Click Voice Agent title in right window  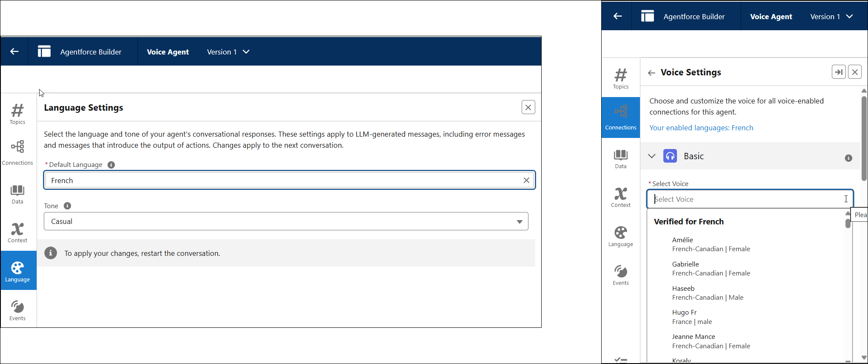click(x=771, y=16)
